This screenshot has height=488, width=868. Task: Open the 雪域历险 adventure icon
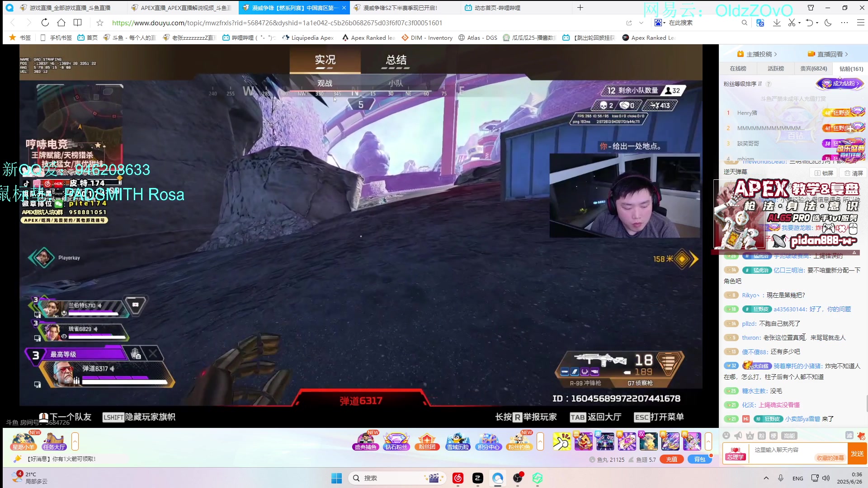458,441
